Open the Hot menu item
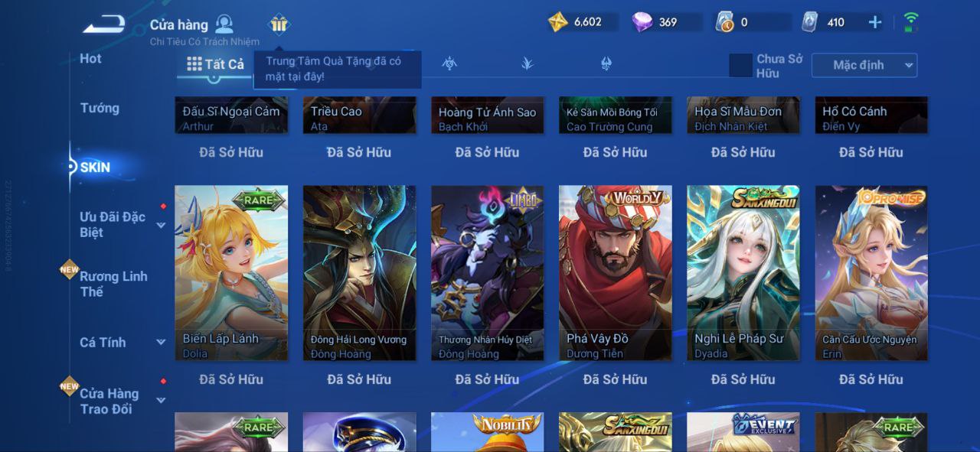 (90, 58)
